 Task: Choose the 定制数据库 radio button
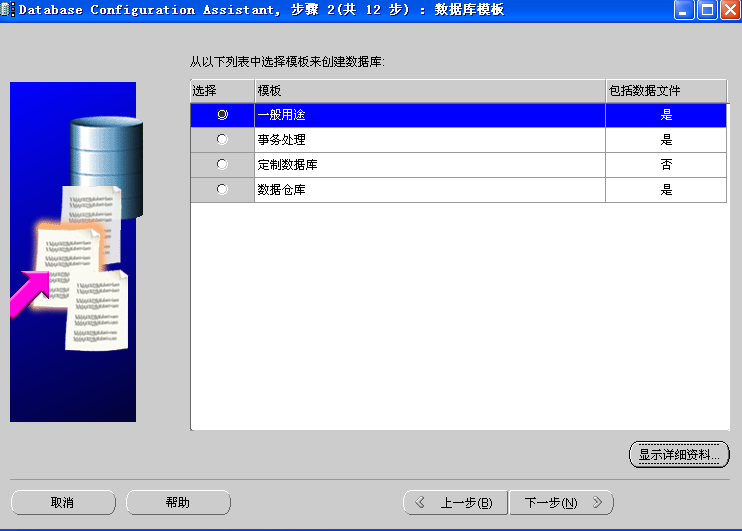[x=222, y=164]
